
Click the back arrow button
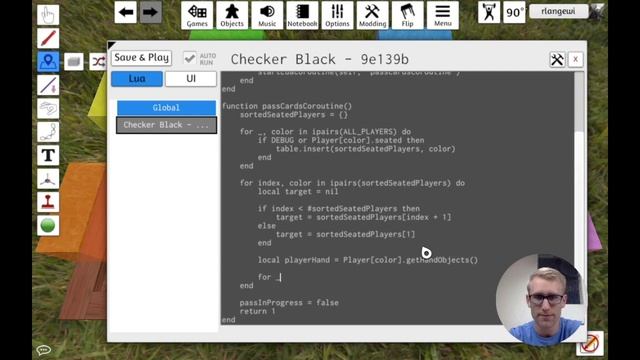pos(125,12)
